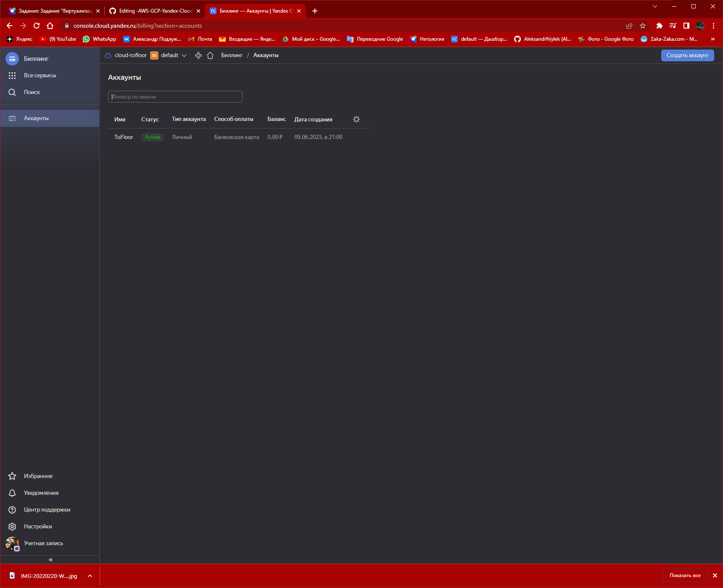Open a new browser tab

coord(315,11)
